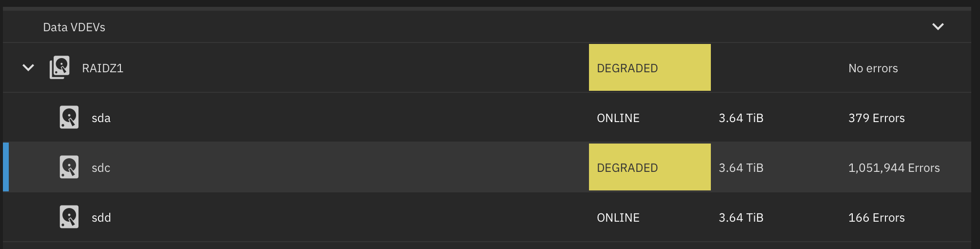980x249 pixels.
Task: Click the sdc disk icon
Action: (x=69, y=167)
